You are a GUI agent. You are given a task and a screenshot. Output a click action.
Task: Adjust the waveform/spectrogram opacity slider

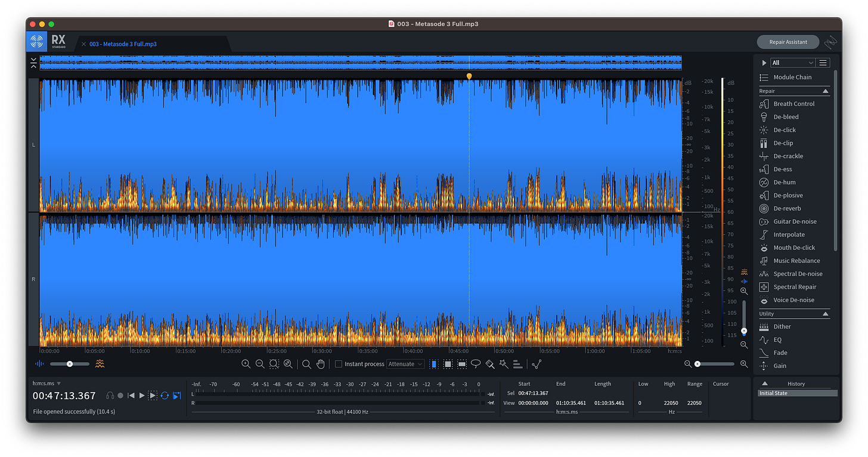(70, 364)
